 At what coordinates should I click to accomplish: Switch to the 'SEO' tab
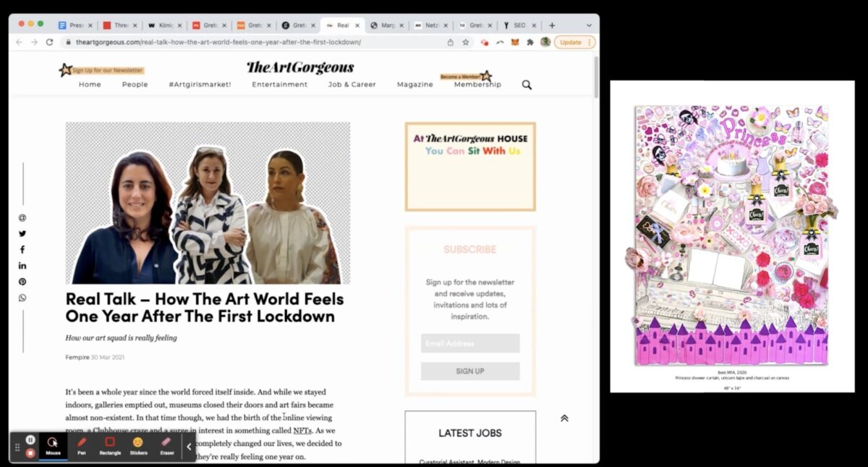(519, 25)
